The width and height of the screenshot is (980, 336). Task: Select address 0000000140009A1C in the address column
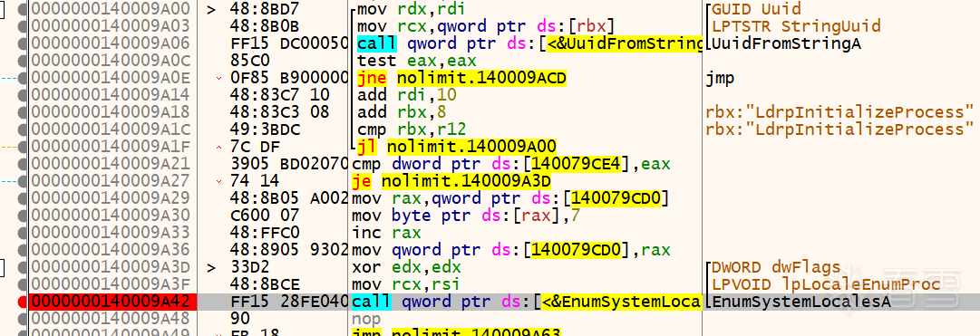click(111, 130)
